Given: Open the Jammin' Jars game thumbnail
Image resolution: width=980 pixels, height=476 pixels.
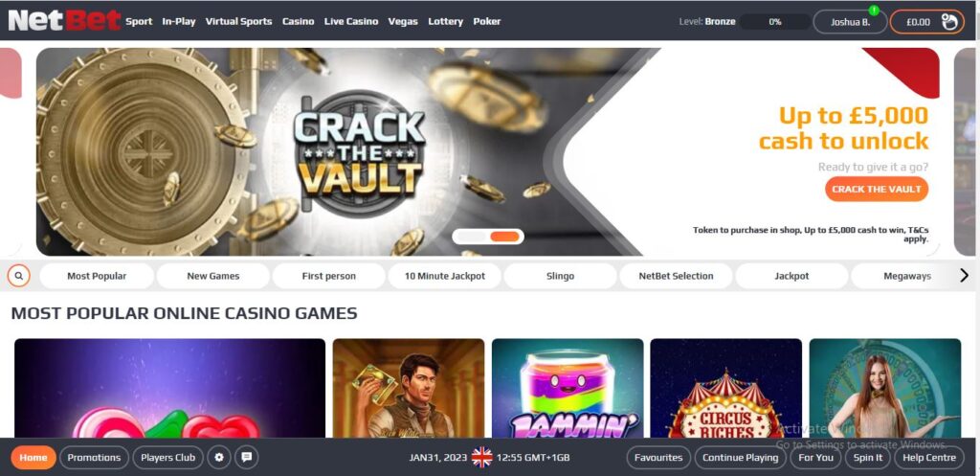Looking at the screenshot, I should (x=568, y=388).
